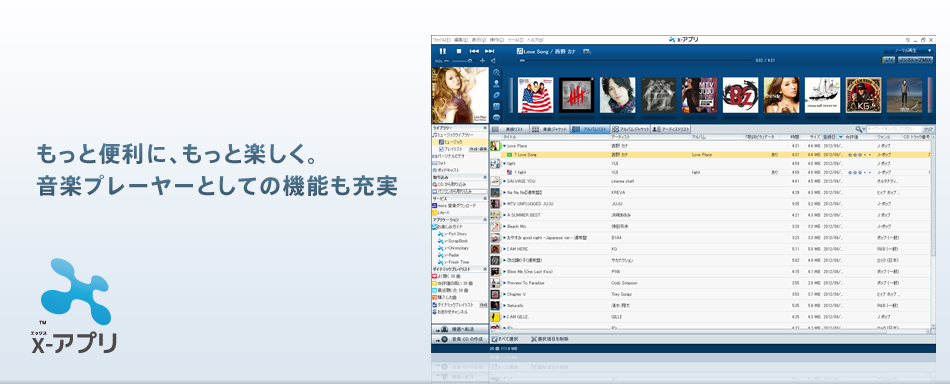Open the ツール menu

click(x=516, y=39)
